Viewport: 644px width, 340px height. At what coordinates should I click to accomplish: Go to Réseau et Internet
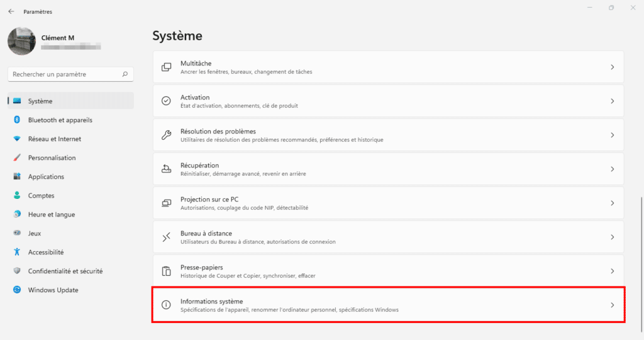coord(54,139)
